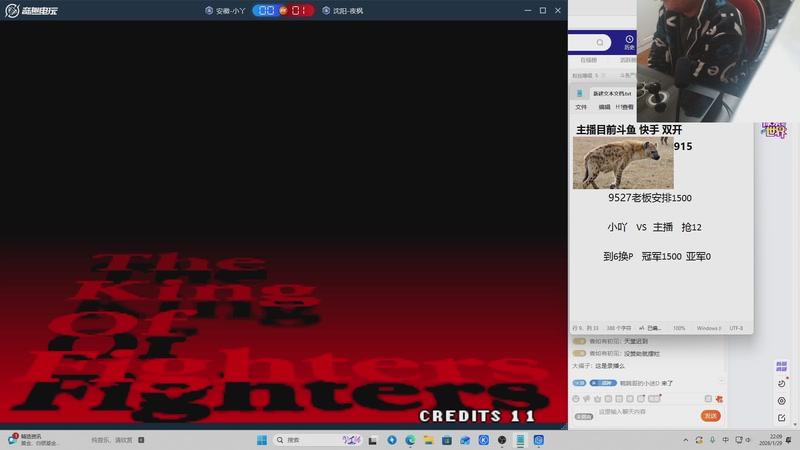Open the 编辑 menu in Notepad

coord(604,107)
